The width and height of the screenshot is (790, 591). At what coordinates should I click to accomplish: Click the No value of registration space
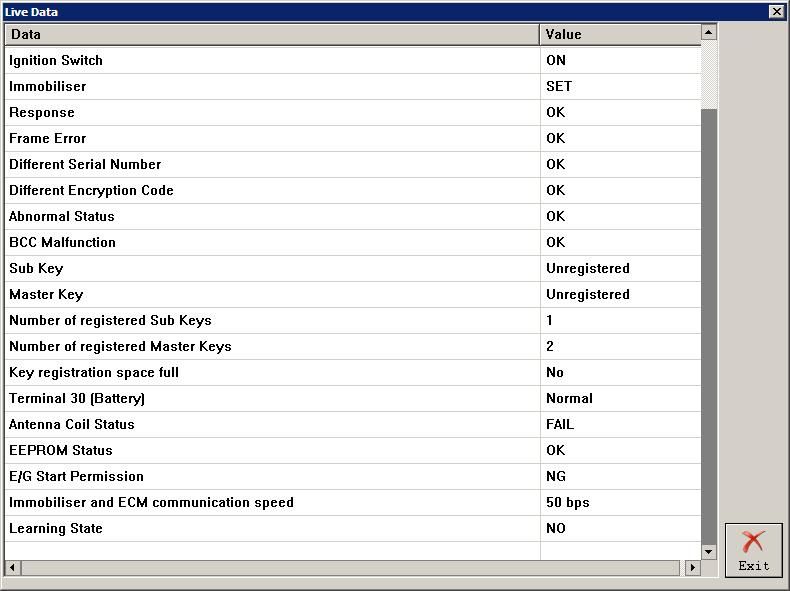click(555, 372)
